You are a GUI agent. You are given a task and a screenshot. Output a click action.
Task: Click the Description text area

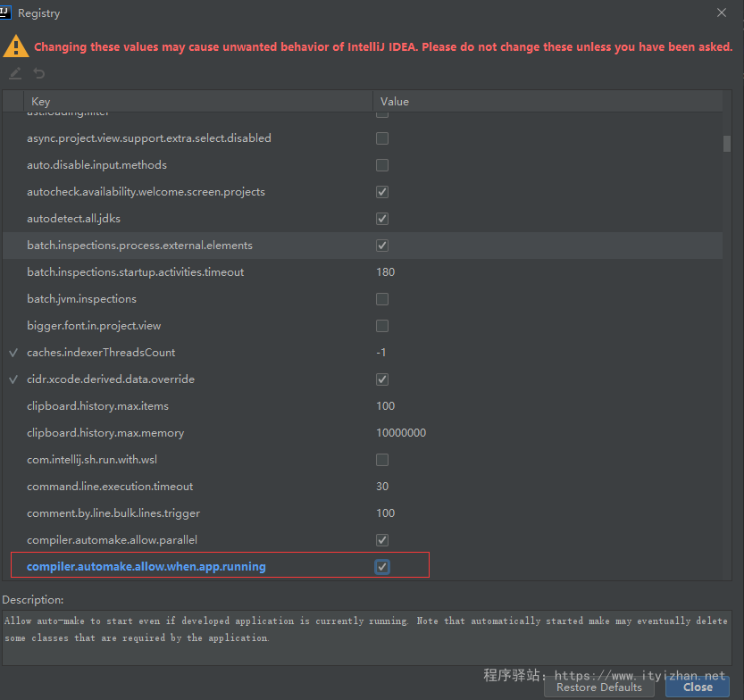tap(367, 637)
